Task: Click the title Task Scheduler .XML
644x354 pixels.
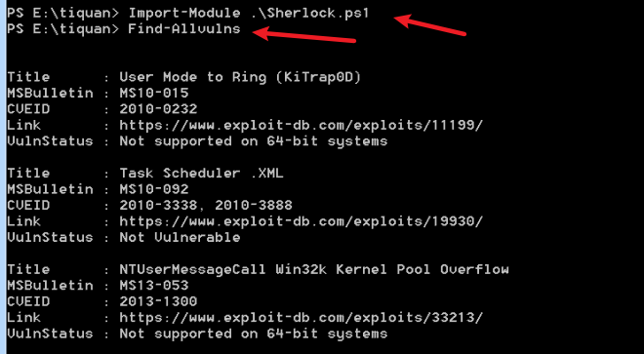Action: 202,174
